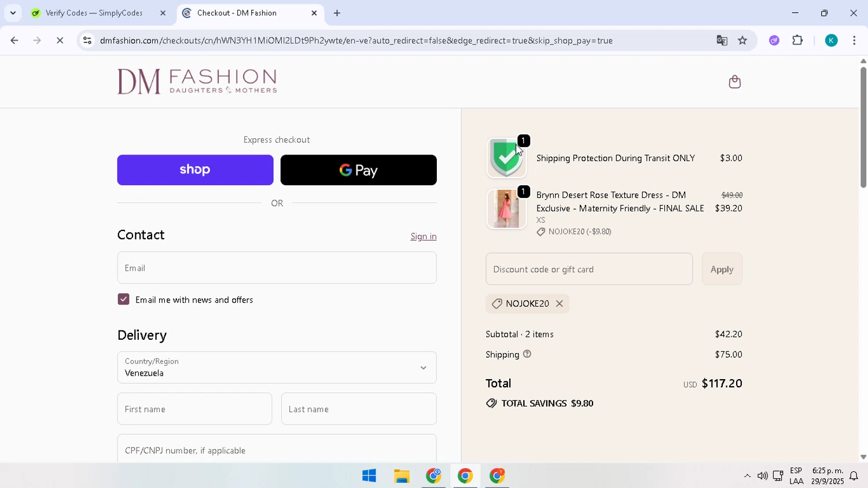This screenshot has width=868, height=488.
Task: Click the CPF/CNPJ number field
Action: [x=277, y=449]
